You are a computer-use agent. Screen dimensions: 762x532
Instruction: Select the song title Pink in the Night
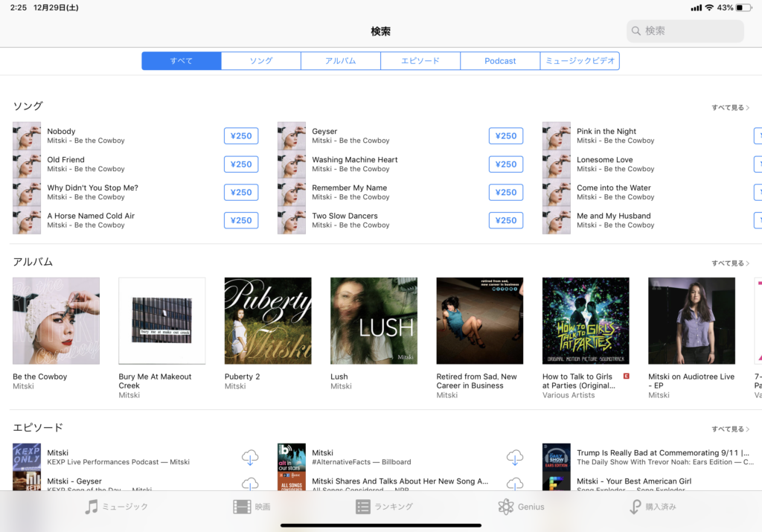606,131
